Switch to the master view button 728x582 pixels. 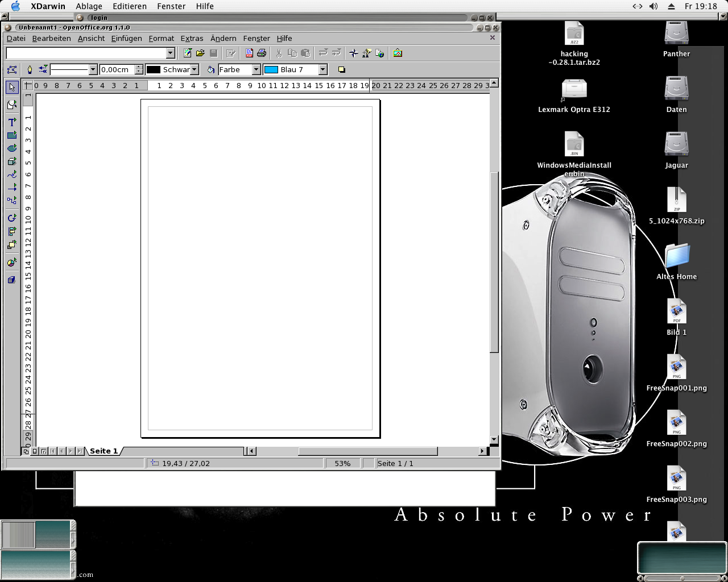pos(35,451)
